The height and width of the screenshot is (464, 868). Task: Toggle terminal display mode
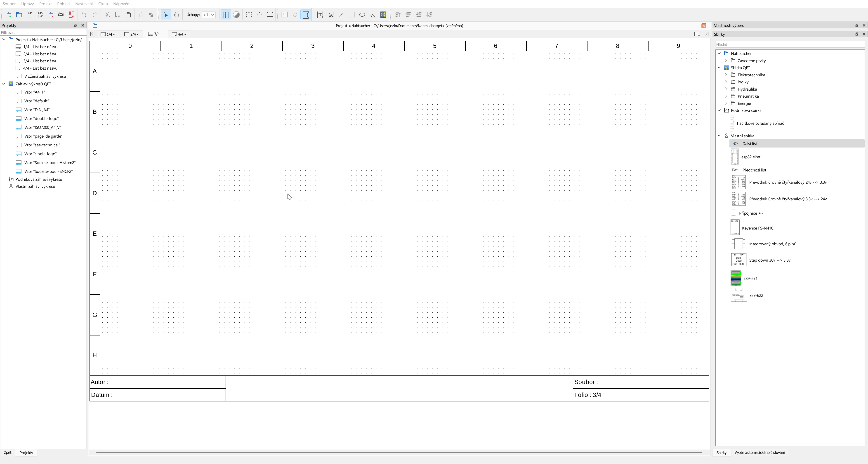[x=305, y=14]
